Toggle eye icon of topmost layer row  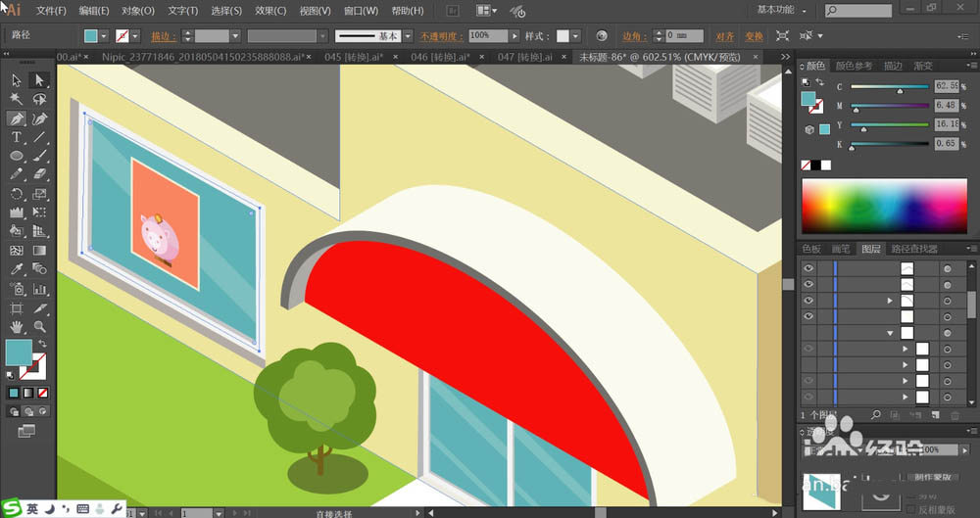808,268
